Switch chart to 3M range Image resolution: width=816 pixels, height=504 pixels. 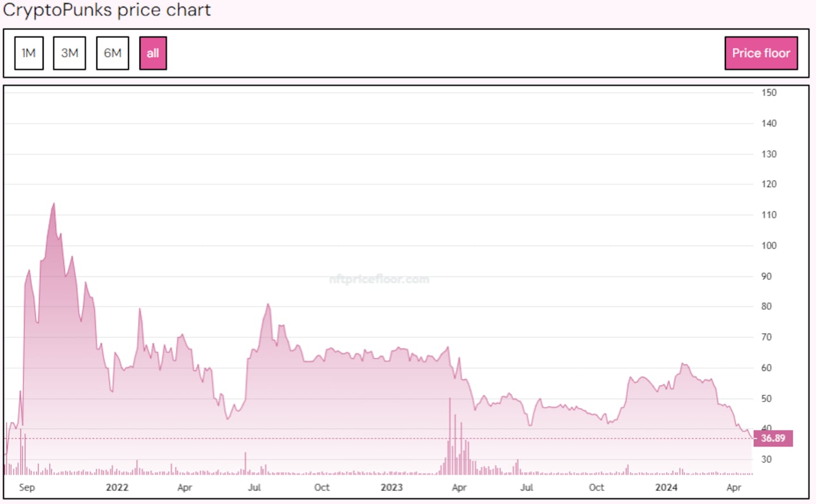tap(70, 53)
